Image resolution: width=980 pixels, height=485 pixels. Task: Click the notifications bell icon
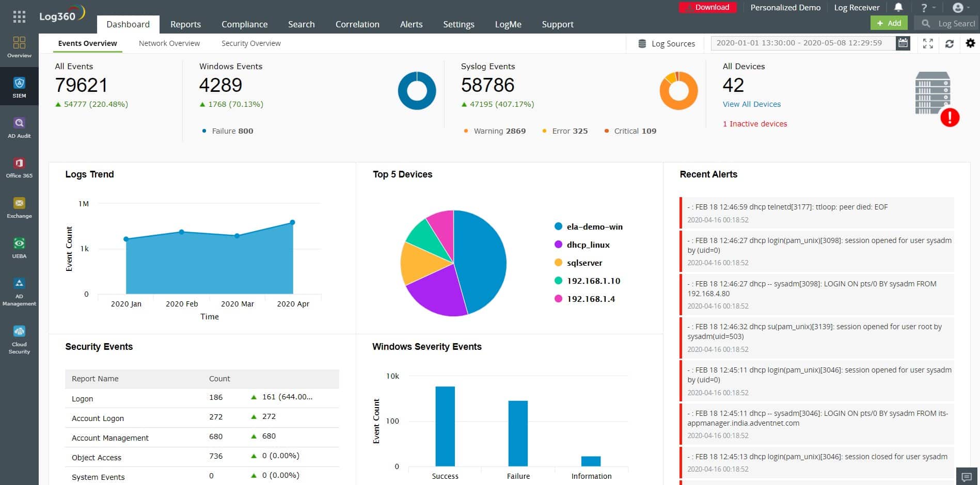pyautogui.click(x=898, y=7)
